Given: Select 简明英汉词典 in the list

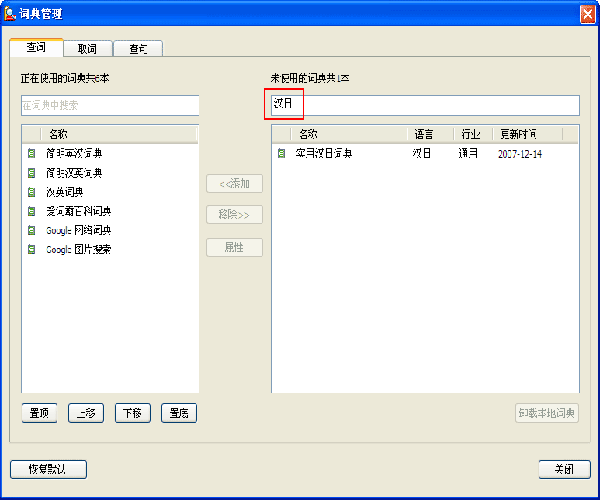Looking at the screenshot, I should (x=75, y=153).
